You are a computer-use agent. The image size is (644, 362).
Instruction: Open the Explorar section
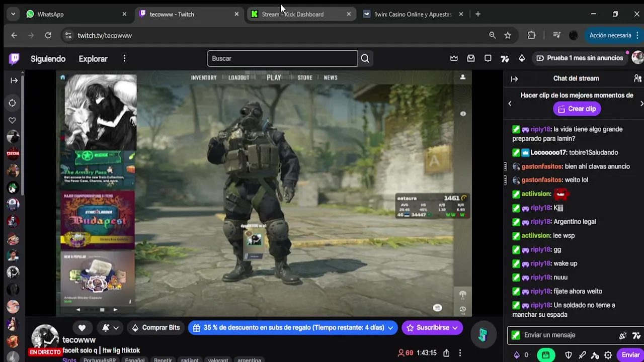[x=93, y=59]
